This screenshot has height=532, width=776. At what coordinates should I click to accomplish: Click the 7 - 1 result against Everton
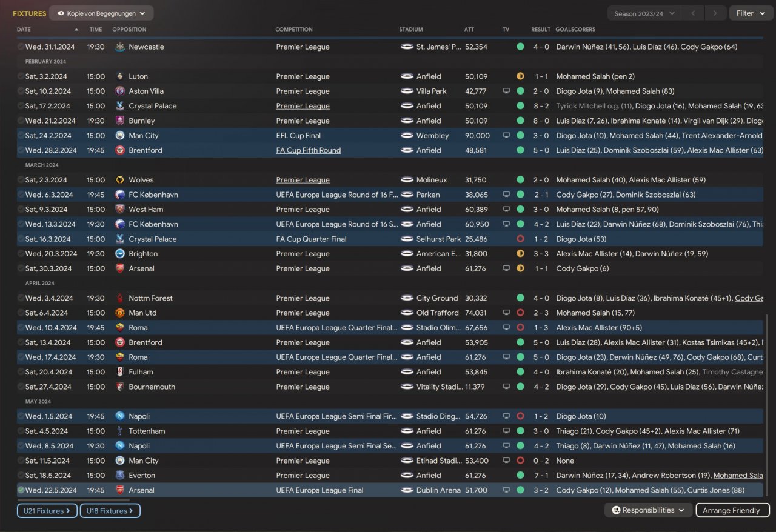(541, 476)
